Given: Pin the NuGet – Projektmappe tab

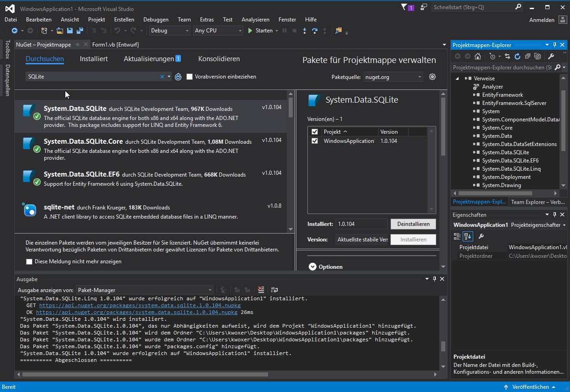Looking at the screenshot, I should point(77,45).
